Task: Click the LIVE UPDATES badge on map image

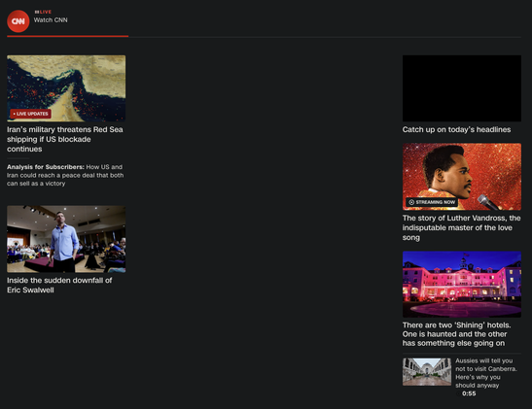Action: pos(30,114)
